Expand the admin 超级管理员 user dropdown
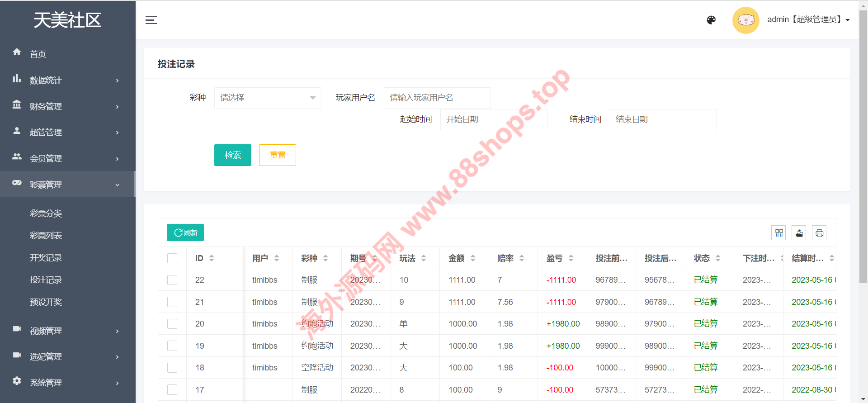This screenshot has height=403, width=868. [x=808, y=20]
